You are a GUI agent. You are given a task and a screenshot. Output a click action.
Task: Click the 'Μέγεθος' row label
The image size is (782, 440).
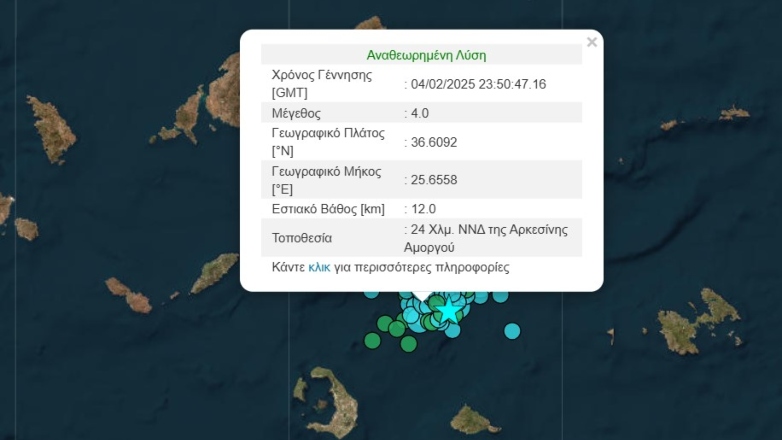tap(296, 113)
